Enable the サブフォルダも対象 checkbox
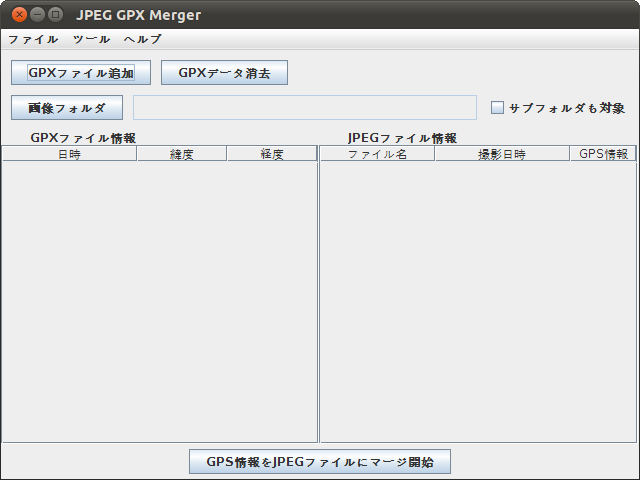The width and height of the screenshot is (640, 480). click(x=497, y=108)
